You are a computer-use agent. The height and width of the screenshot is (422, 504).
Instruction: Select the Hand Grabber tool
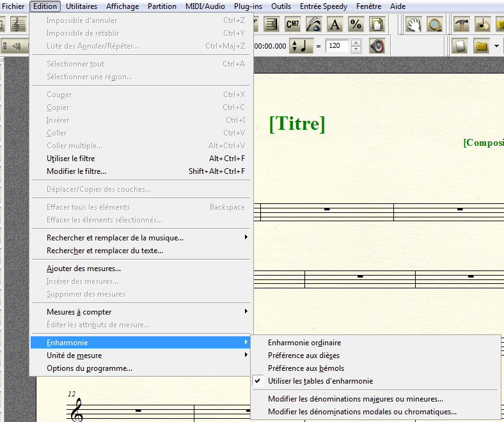(414, 25)
